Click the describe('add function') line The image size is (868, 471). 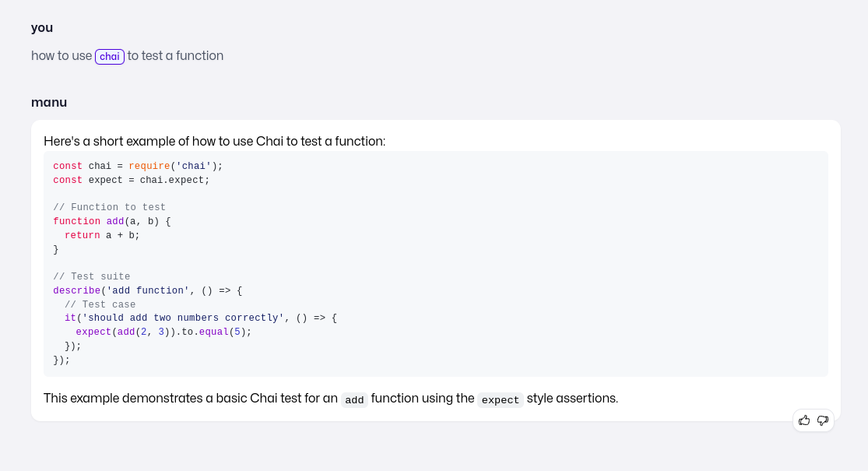click(148, 290)
